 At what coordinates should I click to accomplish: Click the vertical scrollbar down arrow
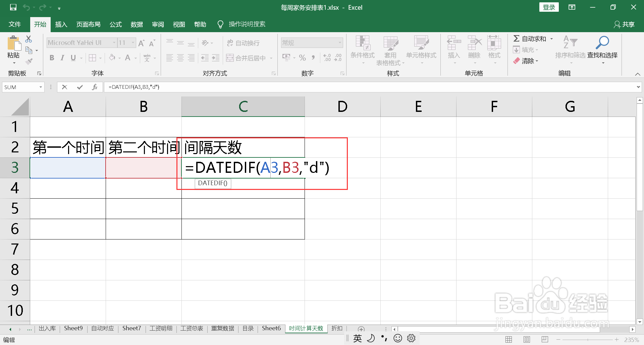pos(640,322)
